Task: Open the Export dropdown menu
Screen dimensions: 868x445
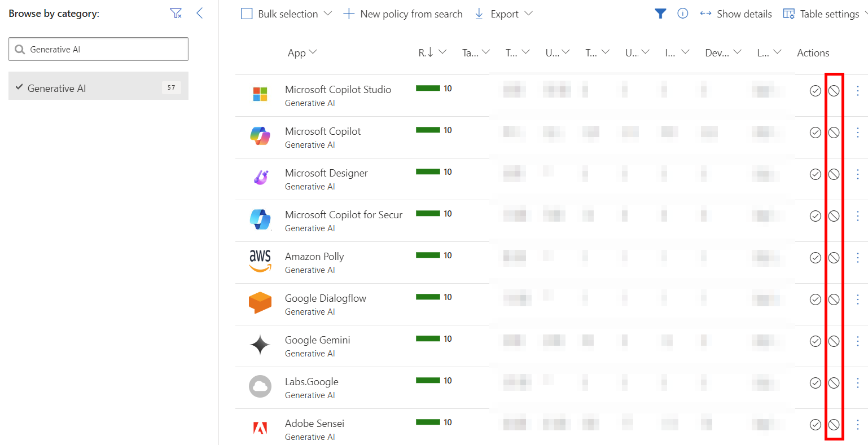Action: (503, 14)
